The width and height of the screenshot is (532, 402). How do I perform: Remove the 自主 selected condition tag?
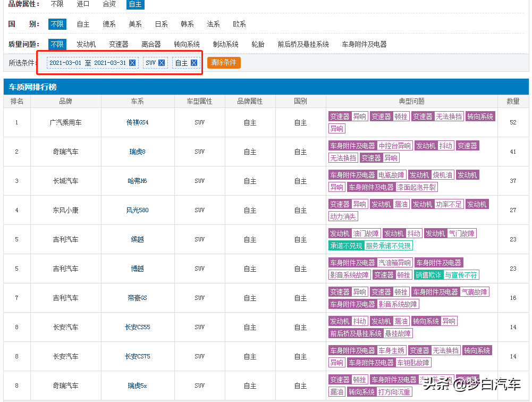(x=194, y=63)
